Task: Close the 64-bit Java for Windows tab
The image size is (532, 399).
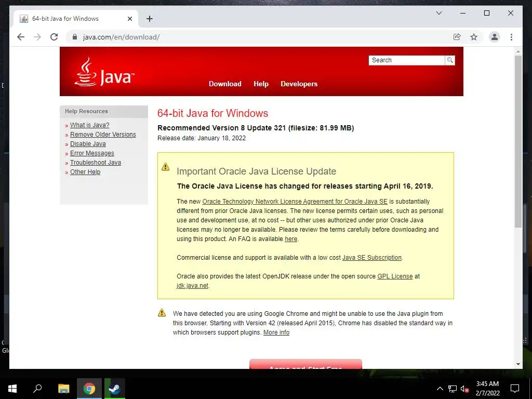Action: [x=129, y=19]
